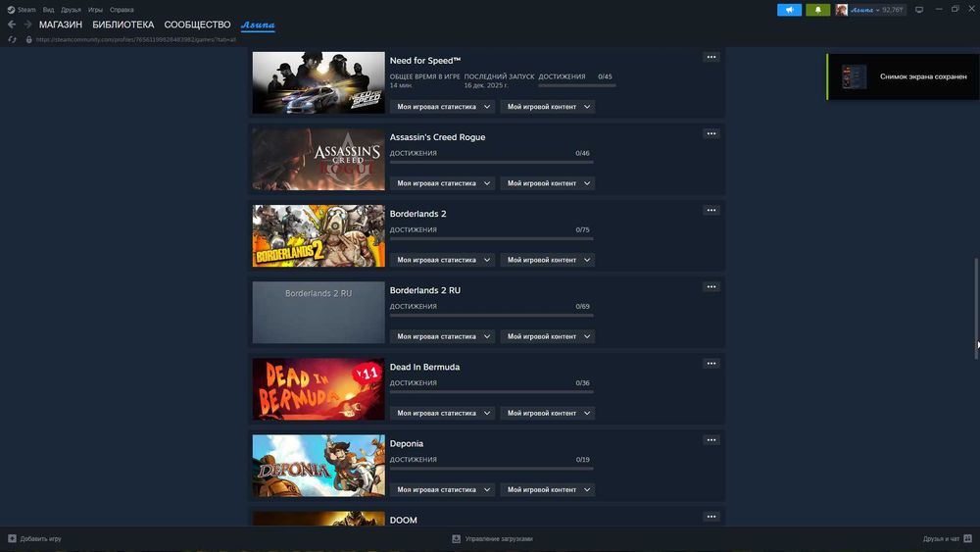Open three-dot menu for DOOM
Viewport: 980px width, 552px height.
711,517
